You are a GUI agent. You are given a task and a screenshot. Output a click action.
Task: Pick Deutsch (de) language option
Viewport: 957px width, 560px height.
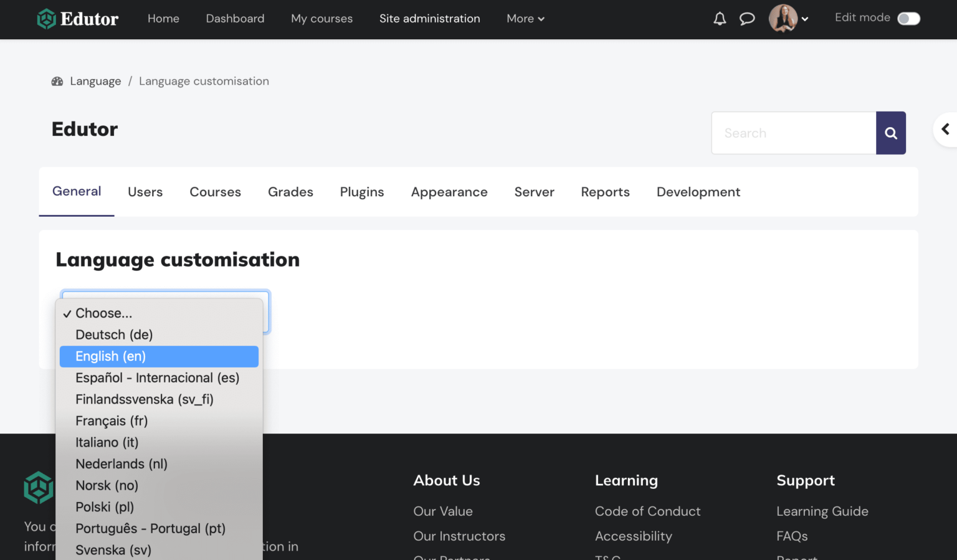coord(114,335)
